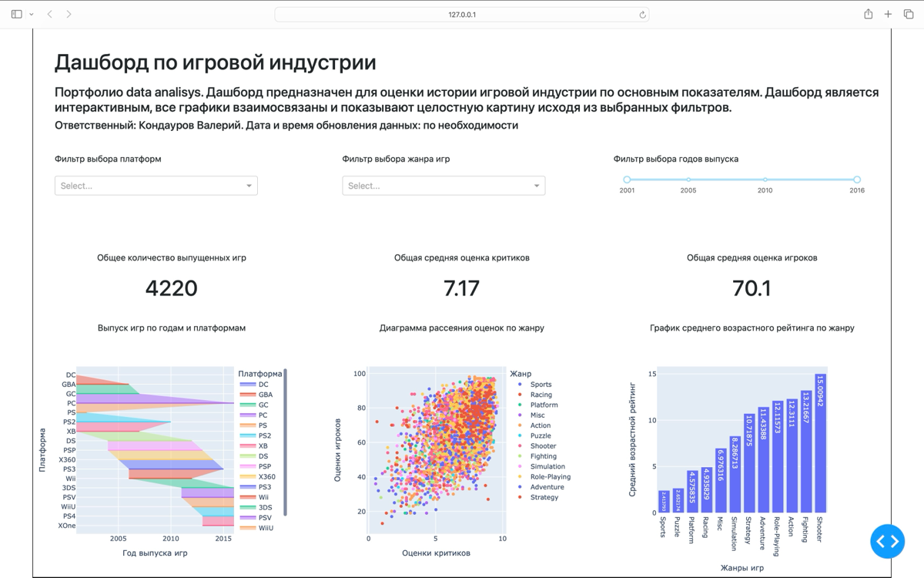Click the Role-Playing bar 12.11573
Screen dimensions: 924x578
pos(778,457)
